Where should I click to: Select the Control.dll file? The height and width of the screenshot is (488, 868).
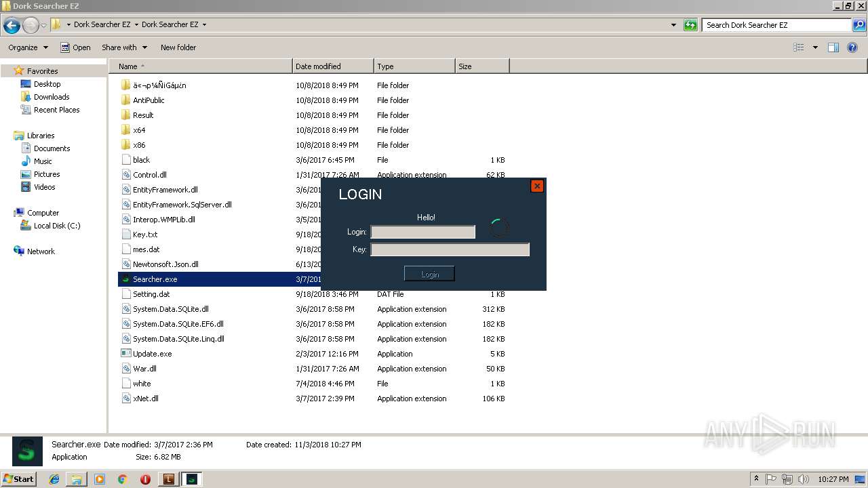click(x=150, y=175)
